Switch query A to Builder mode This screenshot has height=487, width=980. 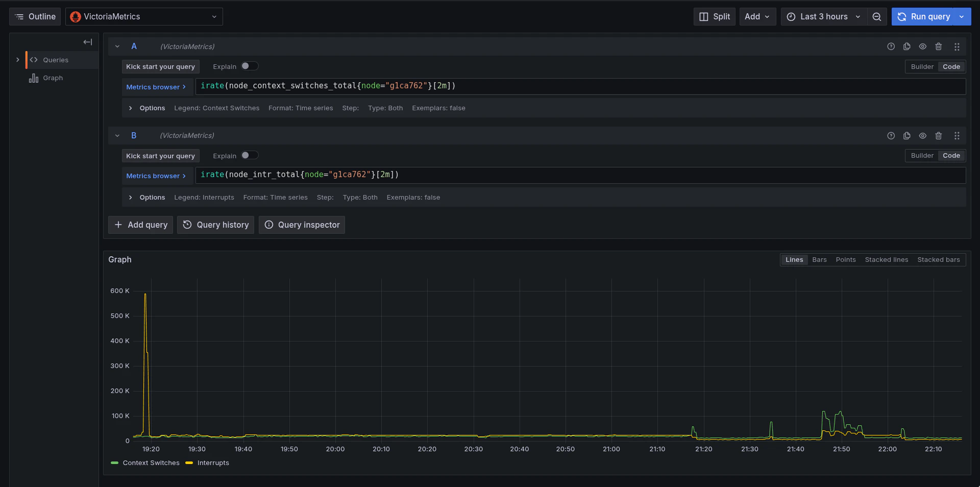[x=922, y=66]
